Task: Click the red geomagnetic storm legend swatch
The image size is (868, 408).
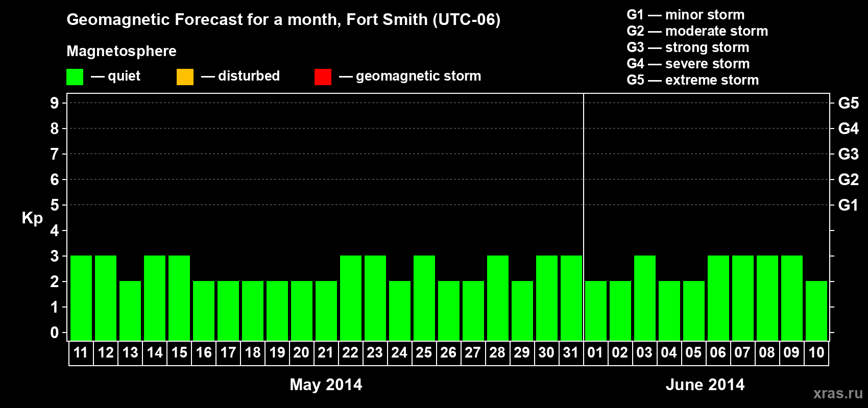Action: click(323, 77)
